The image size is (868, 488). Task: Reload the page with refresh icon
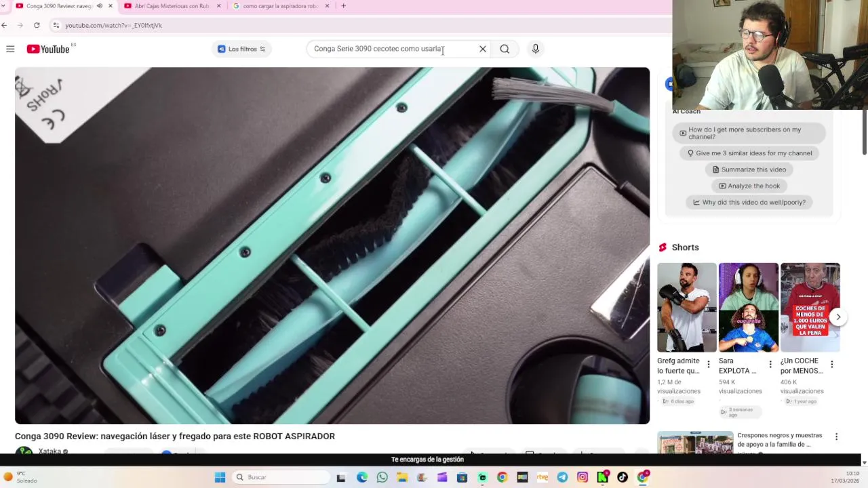tap(37, 25)
